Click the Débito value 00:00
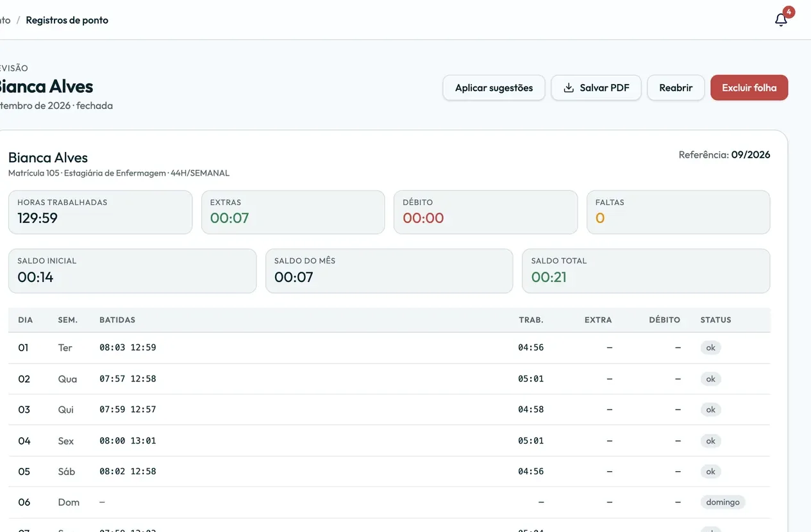This screenshot has width=811, height=532. (x=423, y=218)
